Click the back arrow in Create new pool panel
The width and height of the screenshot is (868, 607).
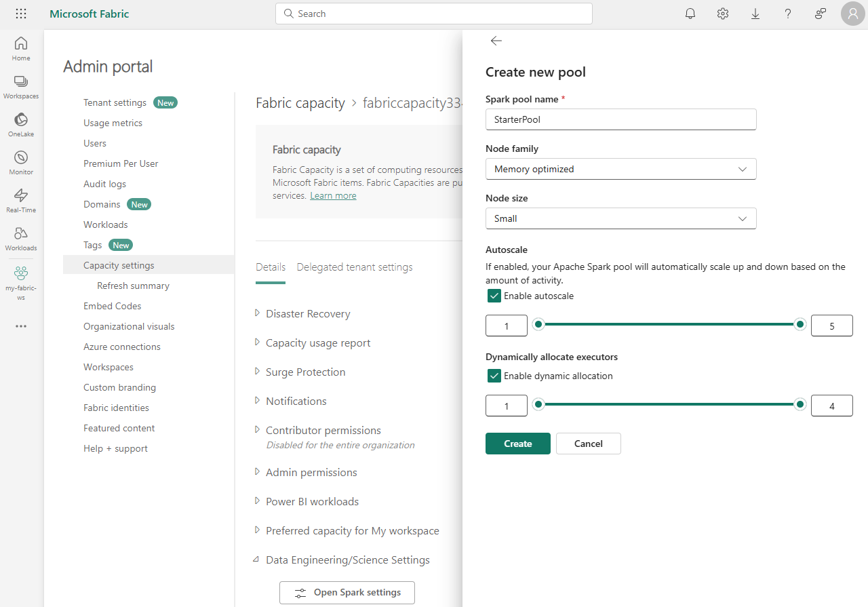coord(496,41)
